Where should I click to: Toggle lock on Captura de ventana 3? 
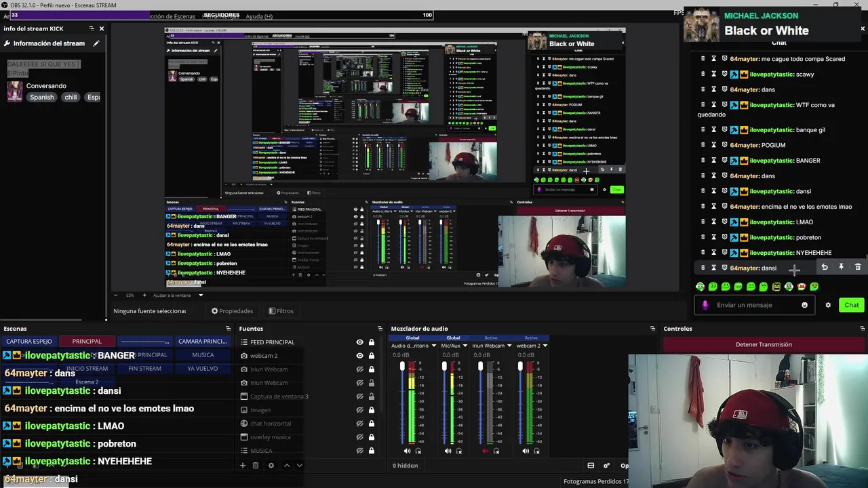(x=372, y=396)
